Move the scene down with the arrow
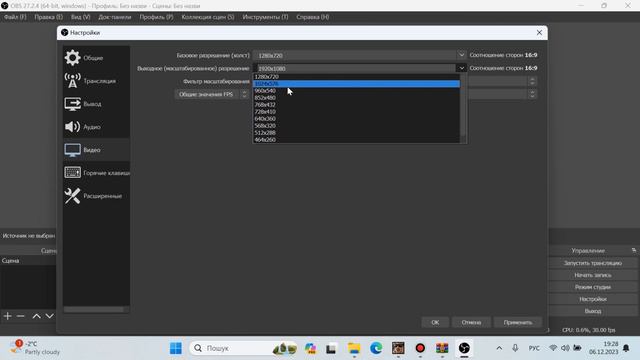Screen dimensions: 640x360 [x=49, y=316]
